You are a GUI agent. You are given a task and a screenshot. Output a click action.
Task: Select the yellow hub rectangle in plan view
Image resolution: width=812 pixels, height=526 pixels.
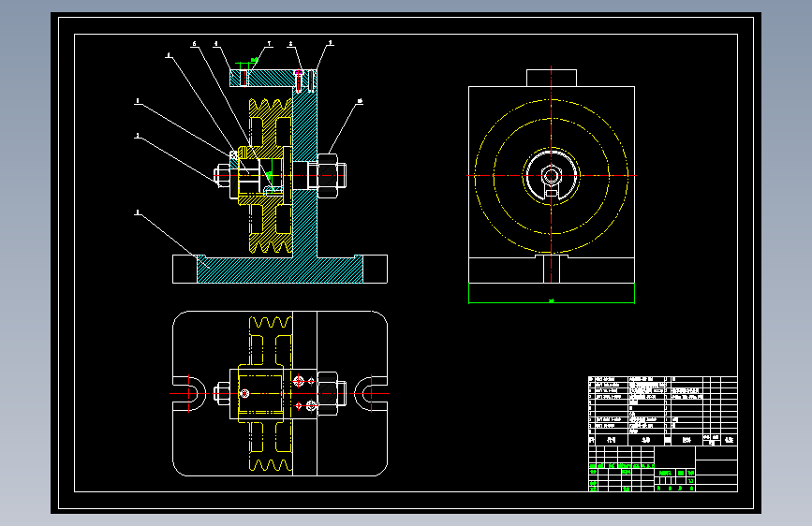[260, 394]
